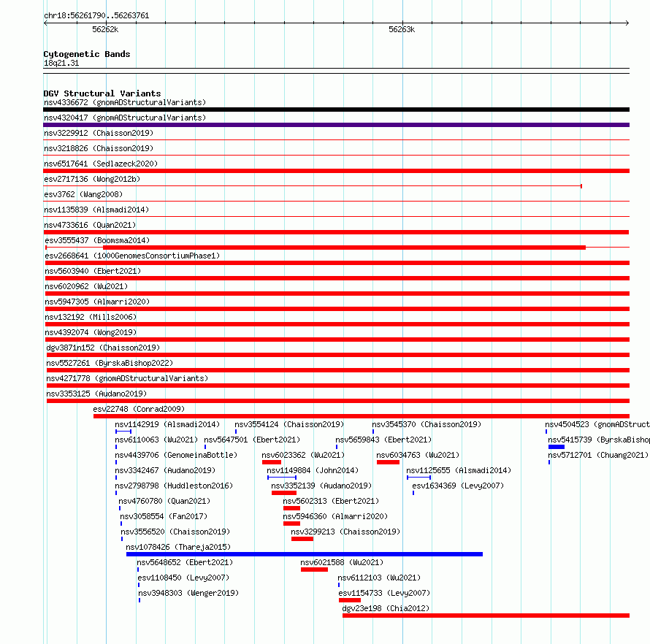The height and width of the screenshot is (644, 650).
Task: Open nsv4733616 (Quan2021) variant
Action: 90,225
